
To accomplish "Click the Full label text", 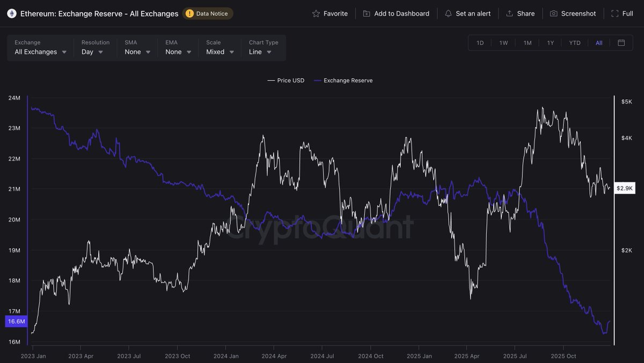I will click(x=628, y=13).
